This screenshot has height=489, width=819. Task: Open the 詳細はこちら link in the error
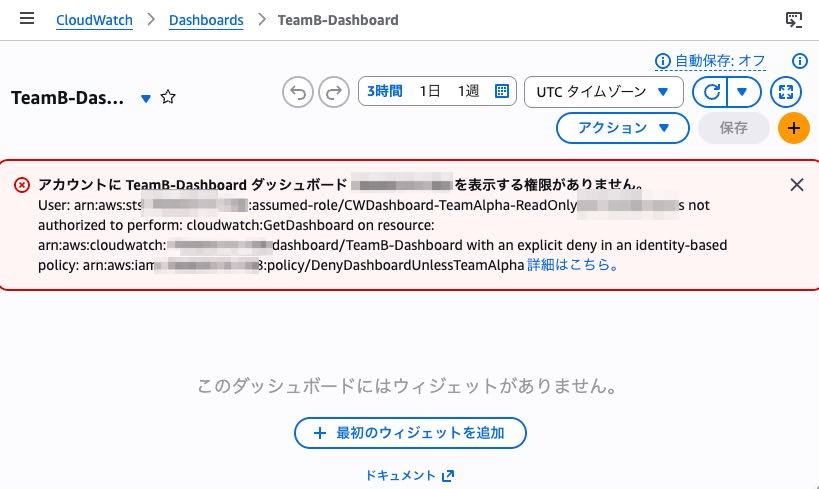pyautogui.click(x=572, y=265)
